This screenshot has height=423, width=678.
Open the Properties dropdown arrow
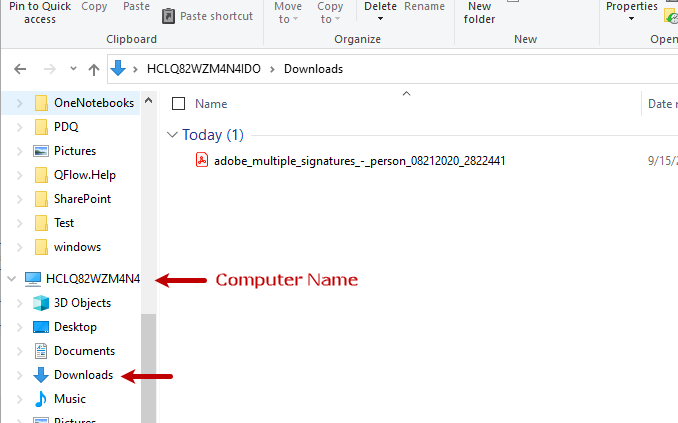(631, 19)
